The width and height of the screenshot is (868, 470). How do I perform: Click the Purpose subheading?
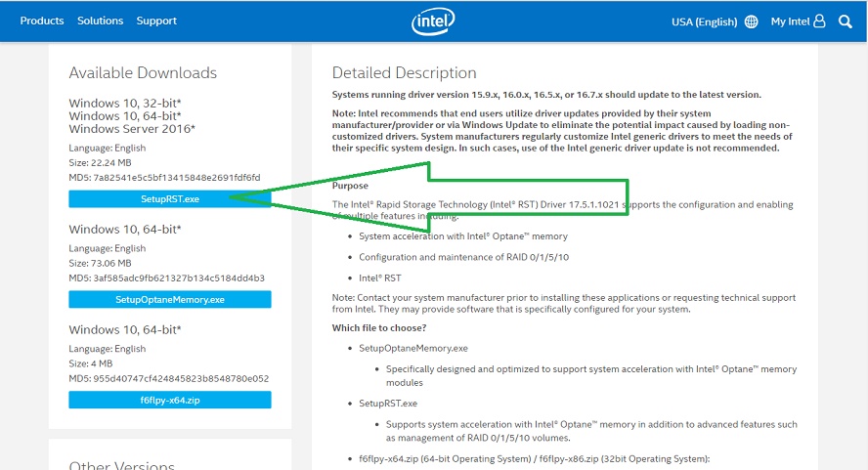pos(350,186)
